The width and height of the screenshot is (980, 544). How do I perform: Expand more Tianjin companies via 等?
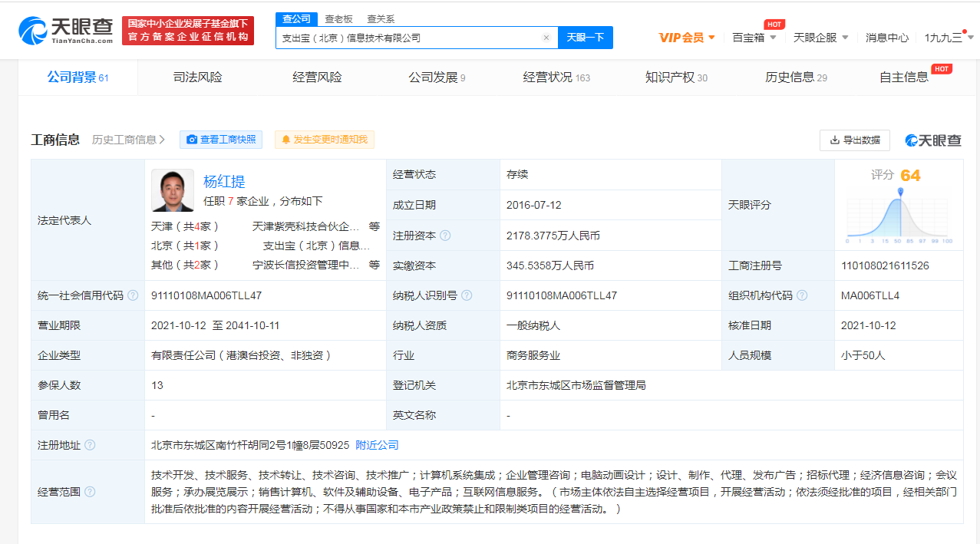point(374,226)
